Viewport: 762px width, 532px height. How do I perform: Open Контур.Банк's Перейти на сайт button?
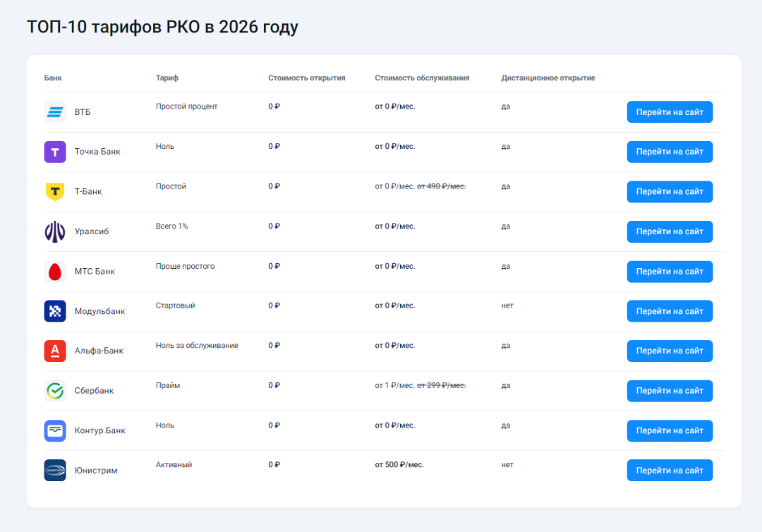(x=670, y=430)
